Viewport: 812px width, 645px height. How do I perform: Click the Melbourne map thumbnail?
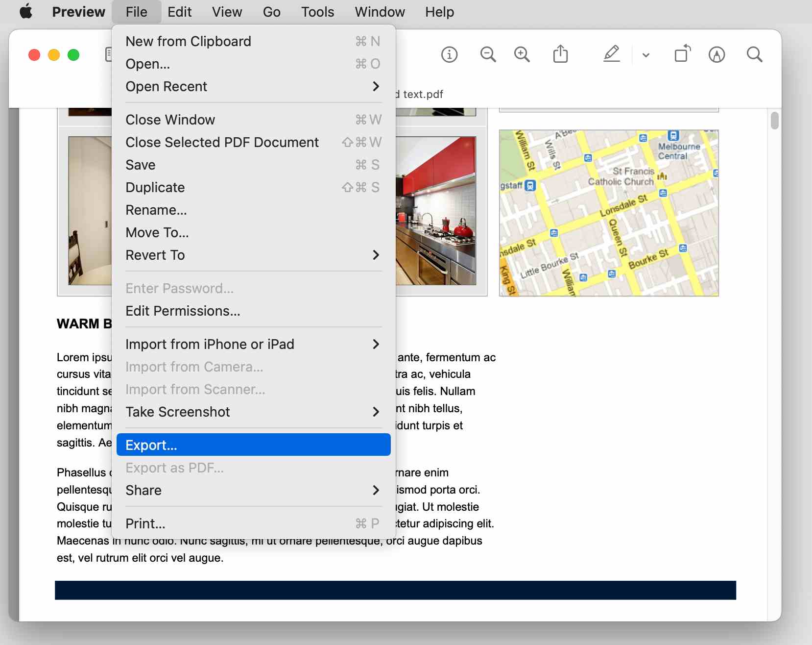[608, 212]
